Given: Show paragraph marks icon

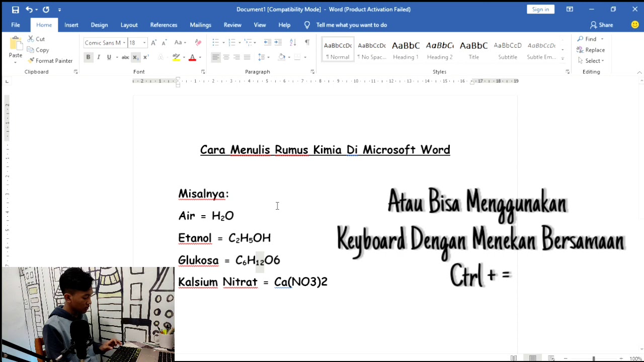Looking at the screenshot, I should 307,43.
